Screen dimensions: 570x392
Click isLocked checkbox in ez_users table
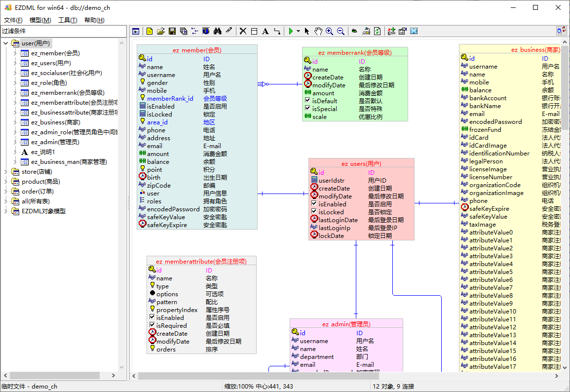coord(314,211)
